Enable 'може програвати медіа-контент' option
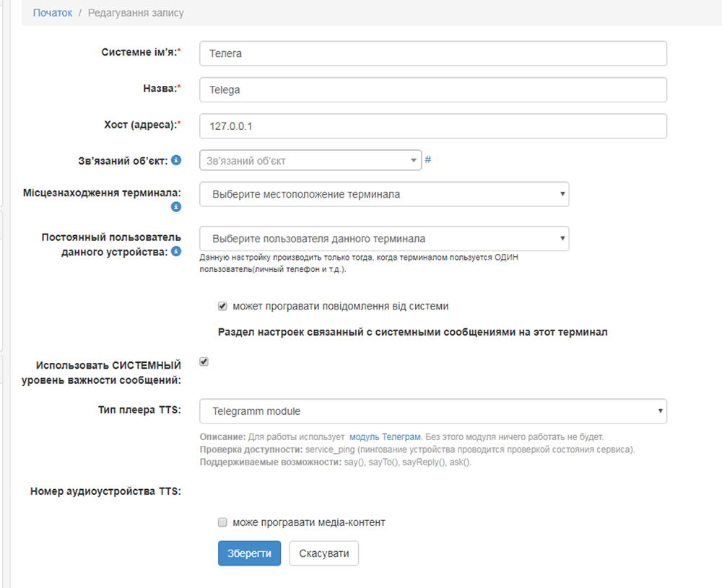Viewport: 722px width, 588px height. [x=222, y=522]
